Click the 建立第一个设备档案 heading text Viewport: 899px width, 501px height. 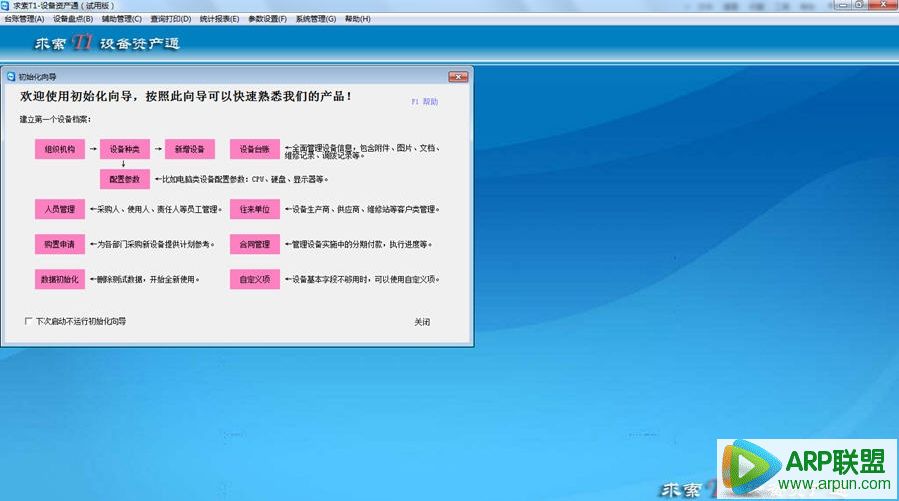pos(55,119)
